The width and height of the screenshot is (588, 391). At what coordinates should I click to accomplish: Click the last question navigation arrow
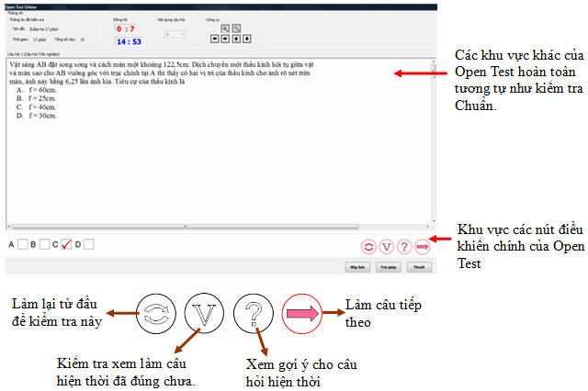coord(247,39)
